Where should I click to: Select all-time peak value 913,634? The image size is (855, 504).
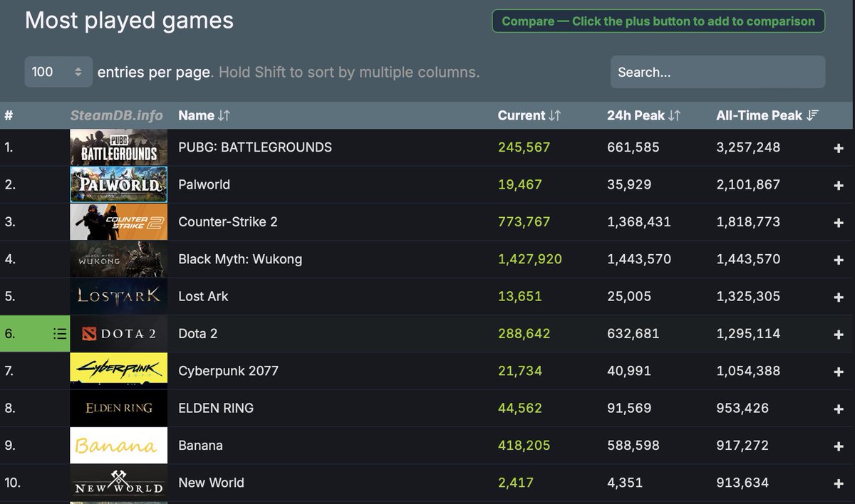point(742,483)
